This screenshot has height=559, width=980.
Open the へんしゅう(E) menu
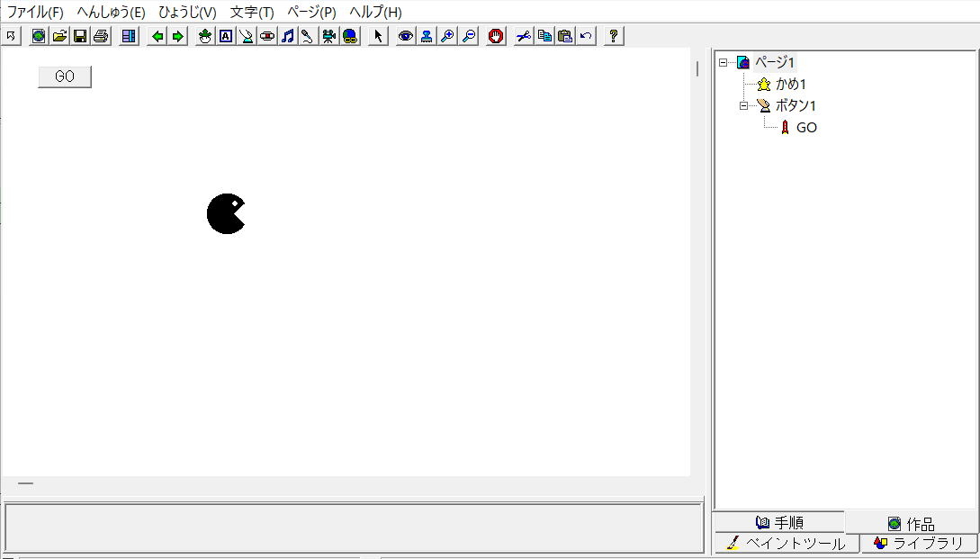[x=112, y=13]
